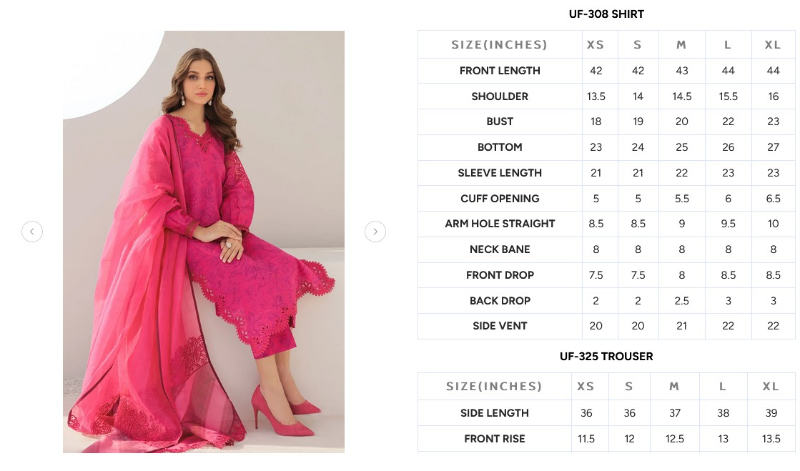Click the CUFF OPENING row label
The width and height of the screenshot is (800, 471).
(x=499, y=199)
